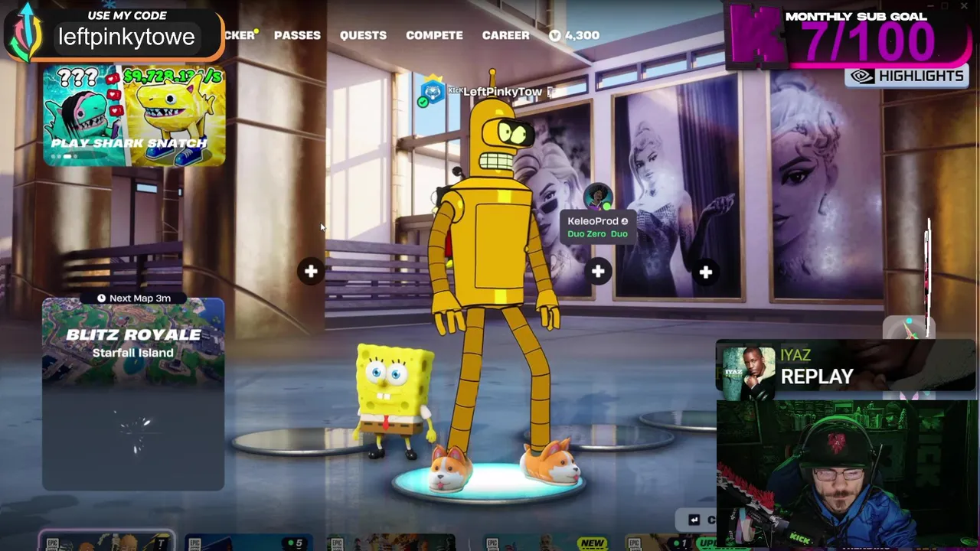Click the Kick K logo
The height and width of the screenshot is (551, 980).
pyautogui.click(x=756, y=35)
